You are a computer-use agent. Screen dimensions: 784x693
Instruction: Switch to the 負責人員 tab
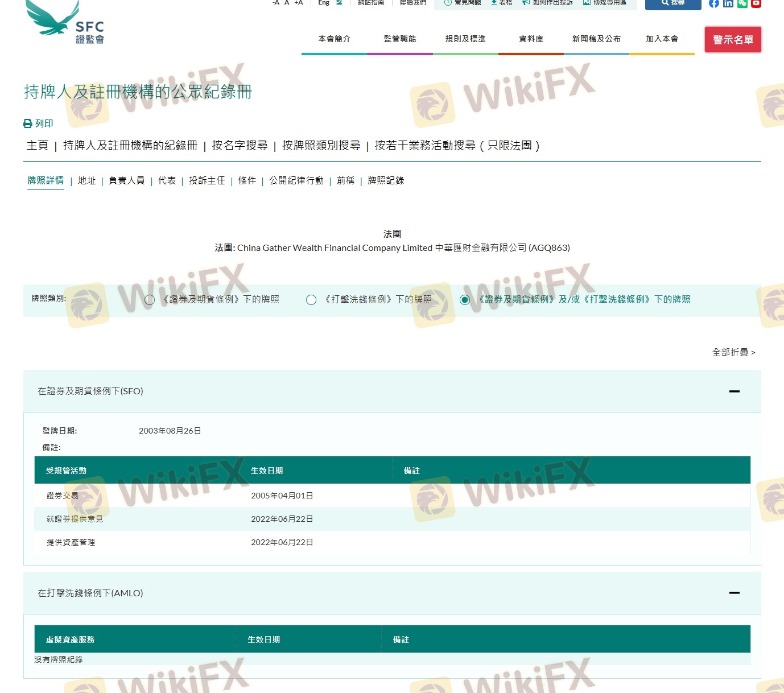point(127,180)
